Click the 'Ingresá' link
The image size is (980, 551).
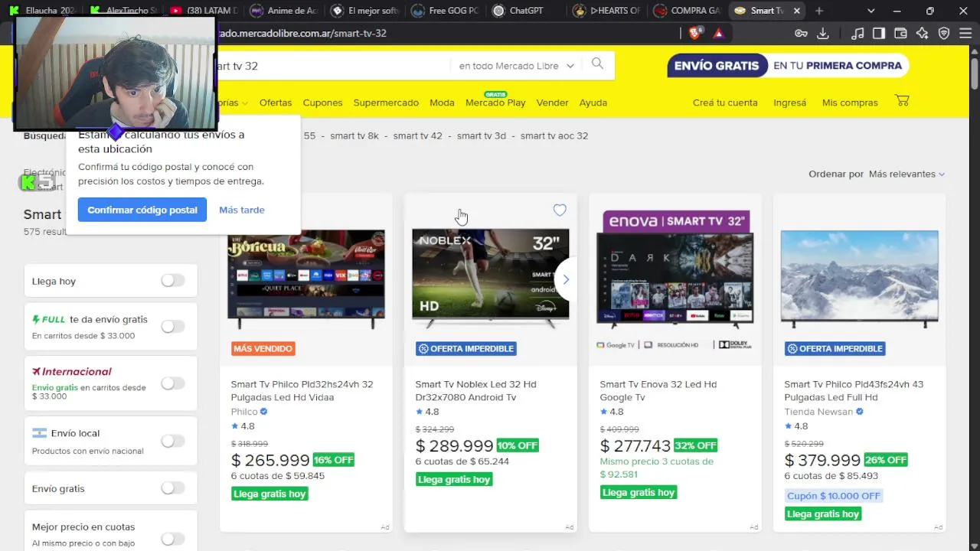[789, 103]
